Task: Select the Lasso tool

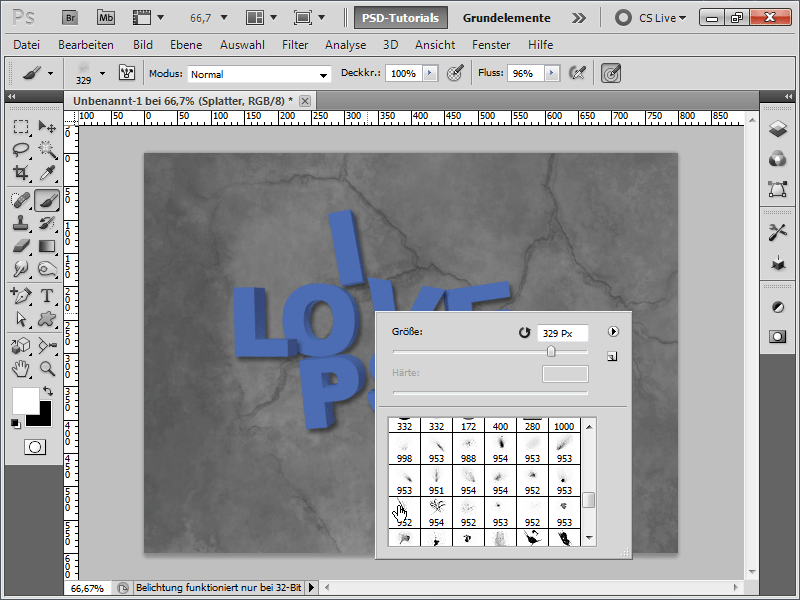Action: [21, 149]
